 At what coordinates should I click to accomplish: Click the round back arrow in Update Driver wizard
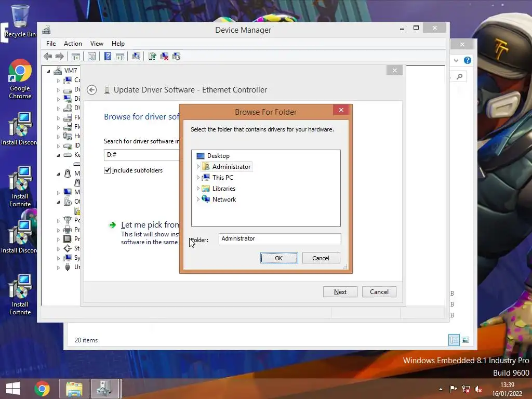91,90
